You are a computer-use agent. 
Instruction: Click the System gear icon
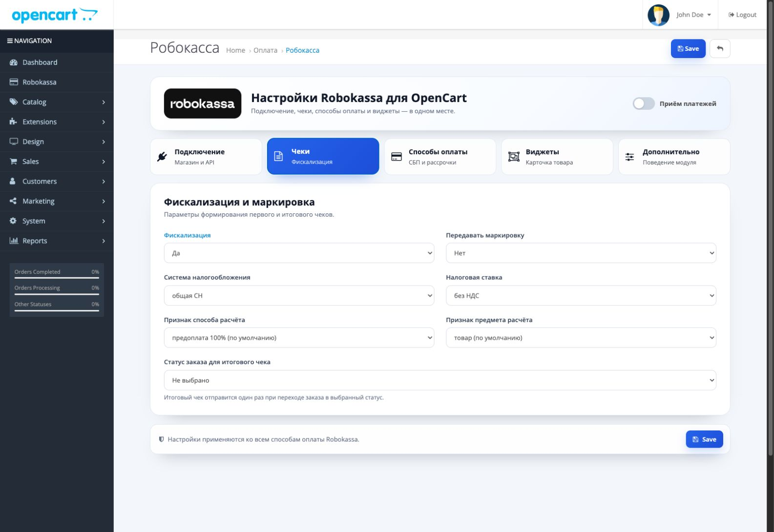click(x=13, y=221)
